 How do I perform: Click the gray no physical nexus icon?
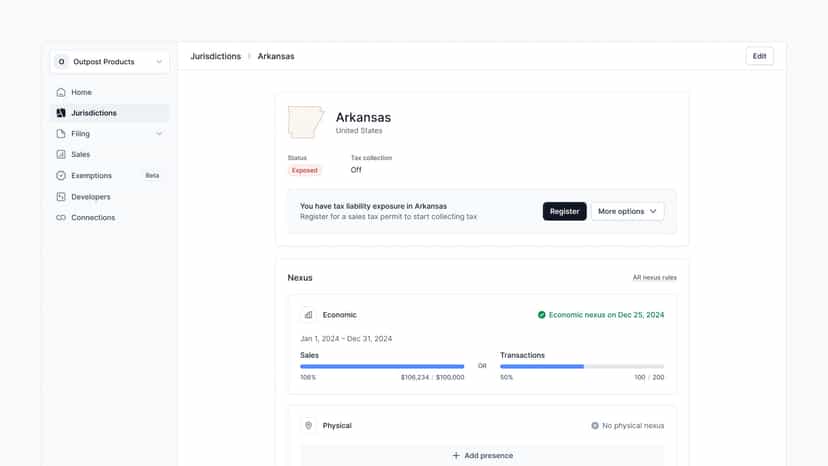pos(595,425)
